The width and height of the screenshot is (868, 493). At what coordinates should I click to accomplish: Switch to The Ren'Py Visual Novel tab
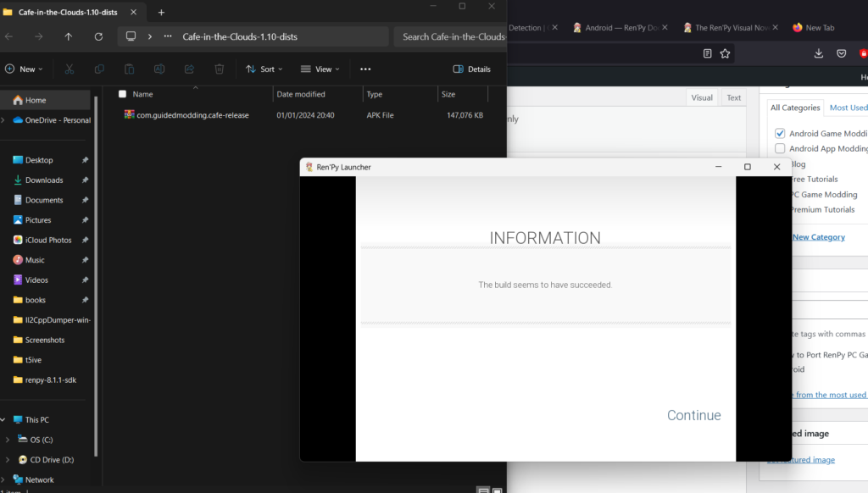pyautogui.click(x=731, y=28)
